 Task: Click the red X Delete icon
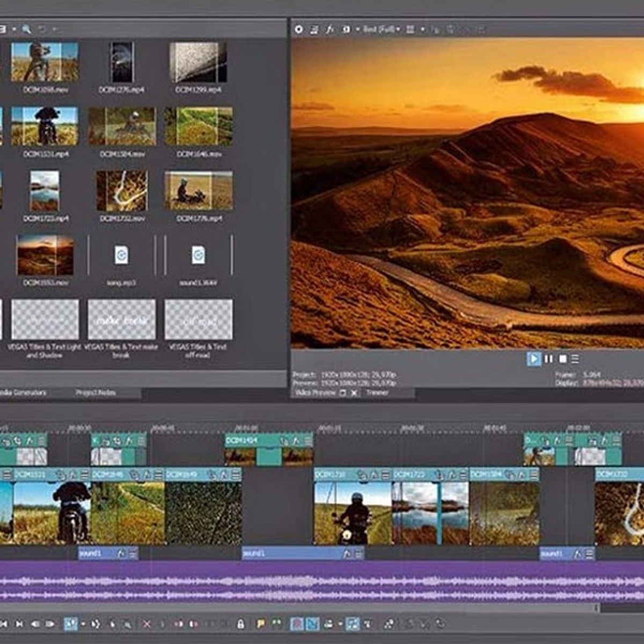147,624
